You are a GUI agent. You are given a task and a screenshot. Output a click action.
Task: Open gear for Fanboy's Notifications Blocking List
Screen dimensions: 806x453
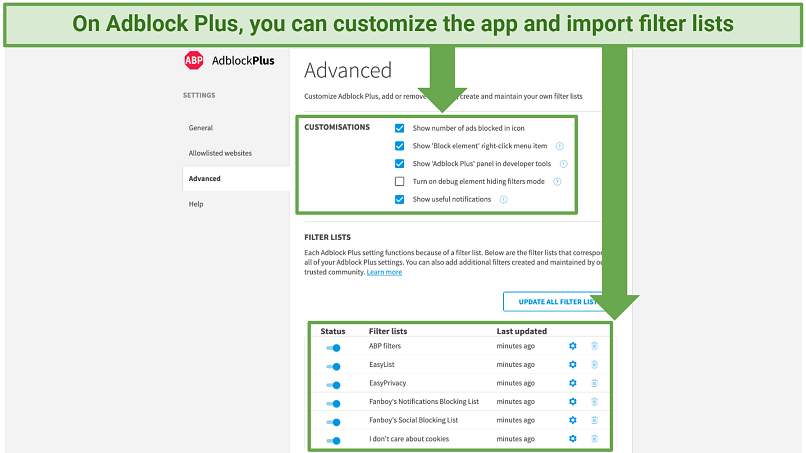tap(573, 402)
